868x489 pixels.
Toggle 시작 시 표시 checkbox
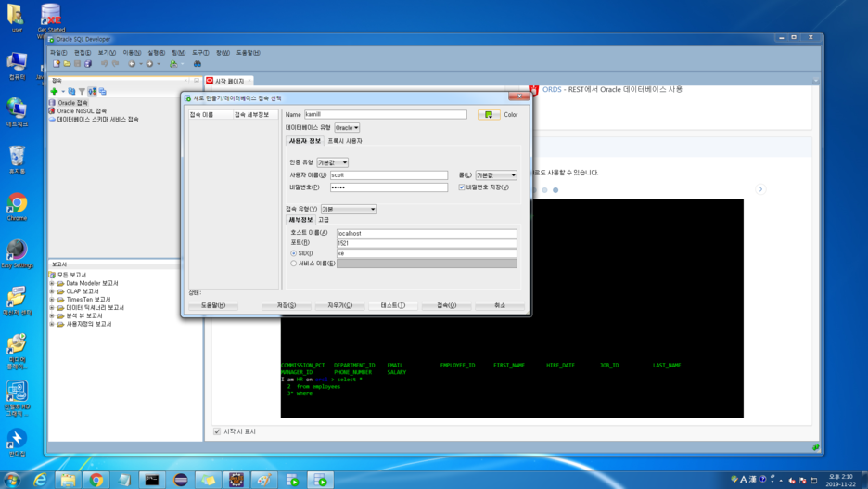pos(217,431)
